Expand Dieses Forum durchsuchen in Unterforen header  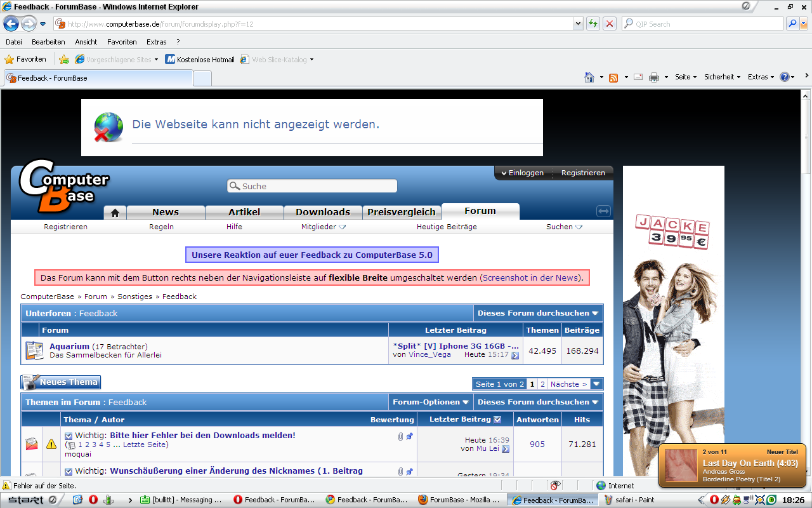point(538,313)
